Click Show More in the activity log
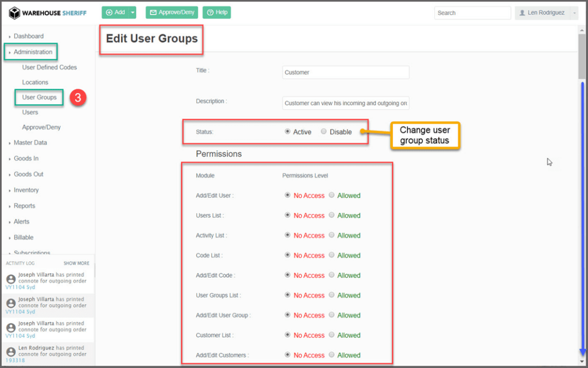Screen dimensions: 588x368 click(x=76, y=263)
